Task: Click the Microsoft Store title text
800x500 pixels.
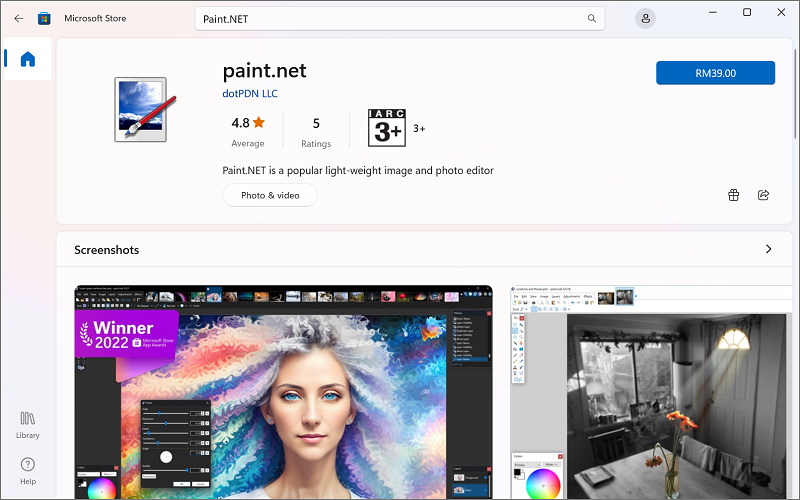Action: pos(95,18)
